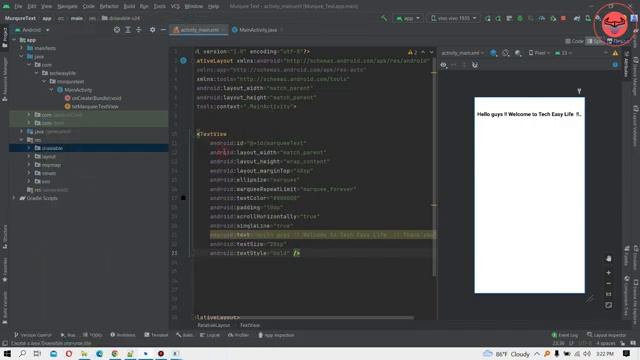Click the pan hand icon in preview
The width and height of the screenshot is (640, 360).
609,259
